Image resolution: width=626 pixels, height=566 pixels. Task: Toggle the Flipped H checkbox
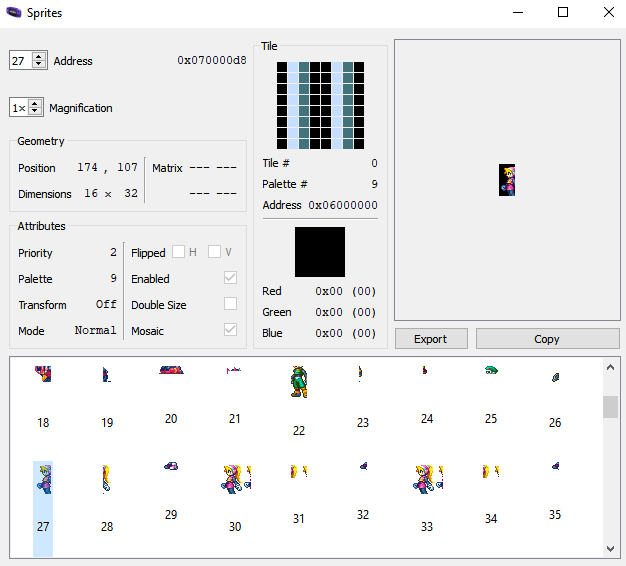pos(179,252)
